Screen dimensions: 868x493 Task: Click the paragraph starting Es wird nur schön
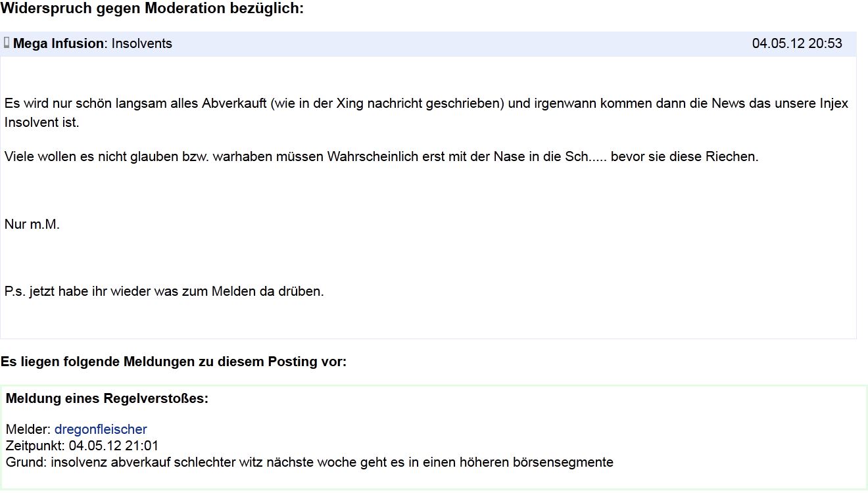click(426, 112)
